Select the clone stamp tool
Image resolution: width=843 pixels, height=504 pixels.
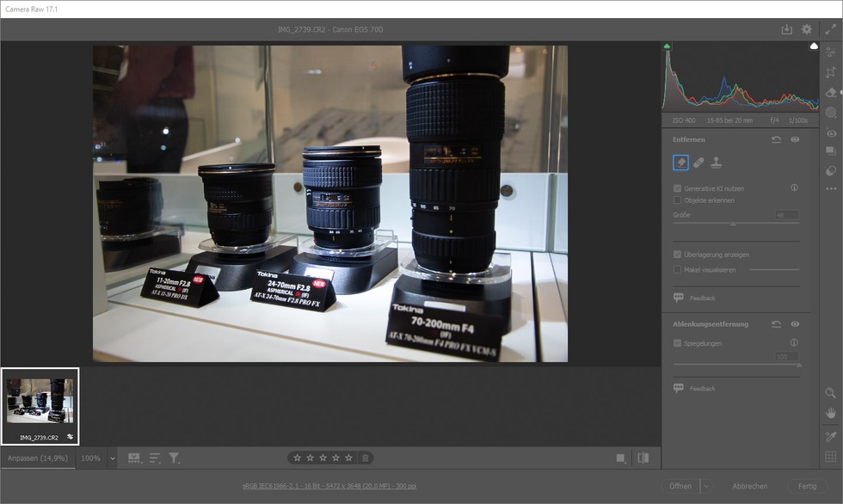[x=717, y=162]
